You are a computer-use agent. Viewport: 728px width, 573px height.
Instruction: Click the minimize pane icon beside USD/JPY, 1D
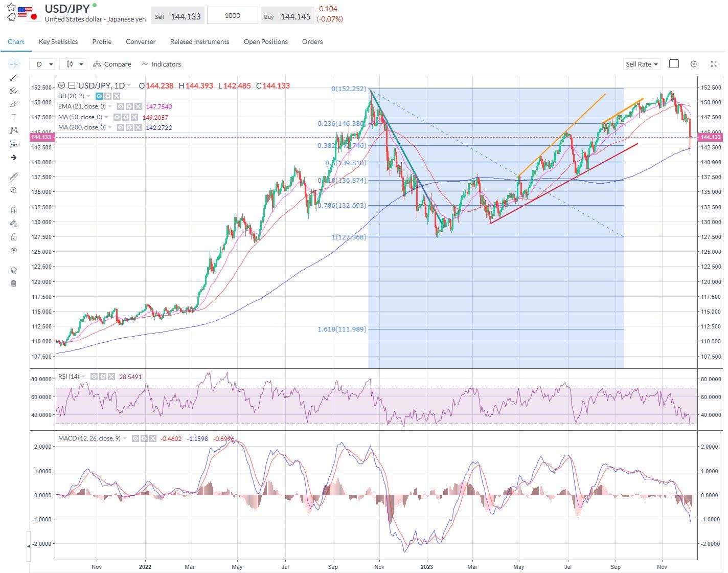(72, 85)
